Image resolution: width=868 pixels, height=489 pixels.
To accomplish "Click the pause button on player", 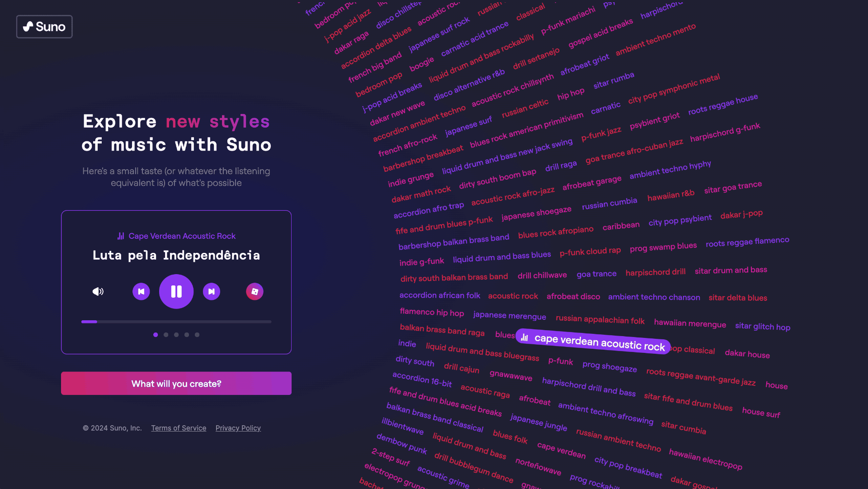I will click(176, 292).
